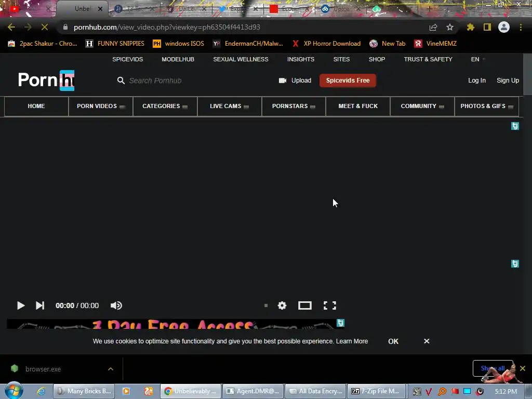Open the browser side panel icon
Viewport: 532px width, 399px height.
pyautogui.click(x=487, y=27)
